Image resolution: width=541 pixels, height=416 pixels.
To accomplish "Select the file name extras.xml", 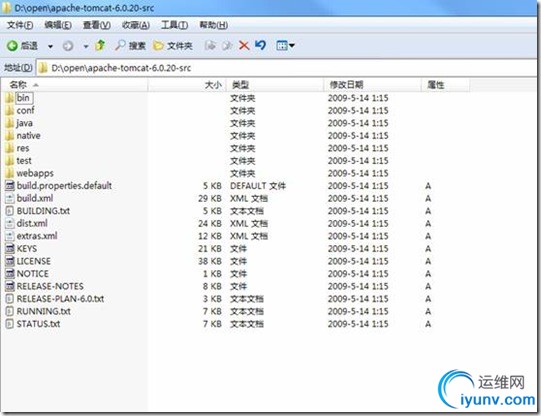I will coord(37,236).
